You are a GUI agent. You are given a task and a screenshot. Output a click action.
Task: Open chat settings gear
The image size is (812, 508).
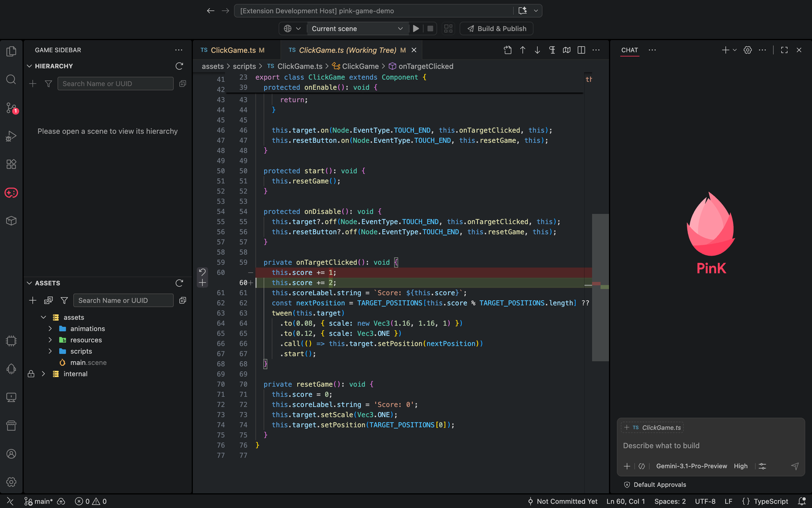pyautogui.click(x=748, y=50)
